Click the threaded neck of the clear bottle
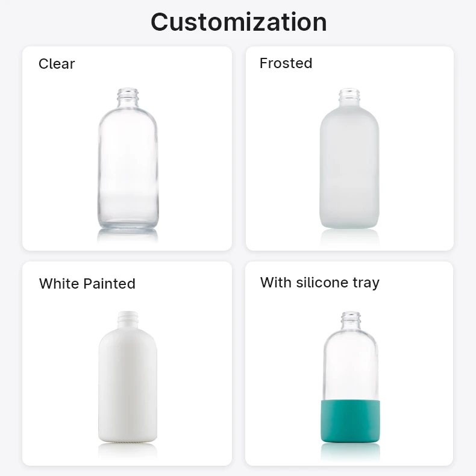476x476 pixels. click(x=128, y=95)
